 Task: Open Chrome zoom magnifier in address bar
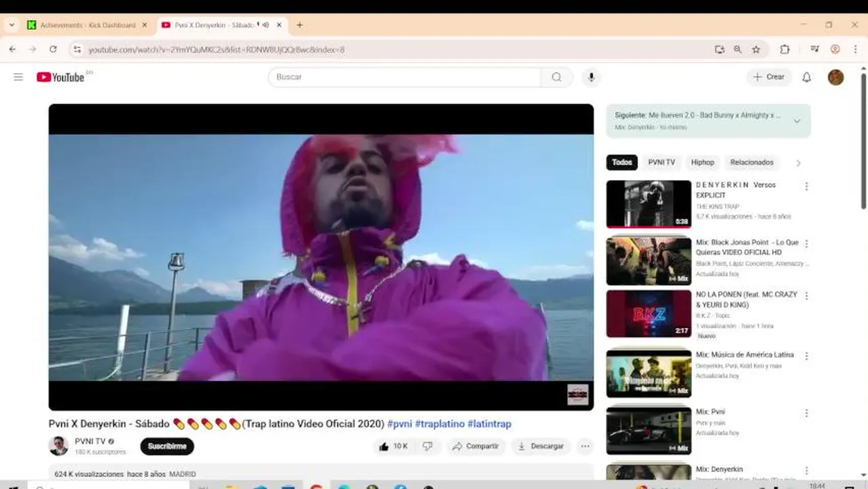tap(738, 49)
